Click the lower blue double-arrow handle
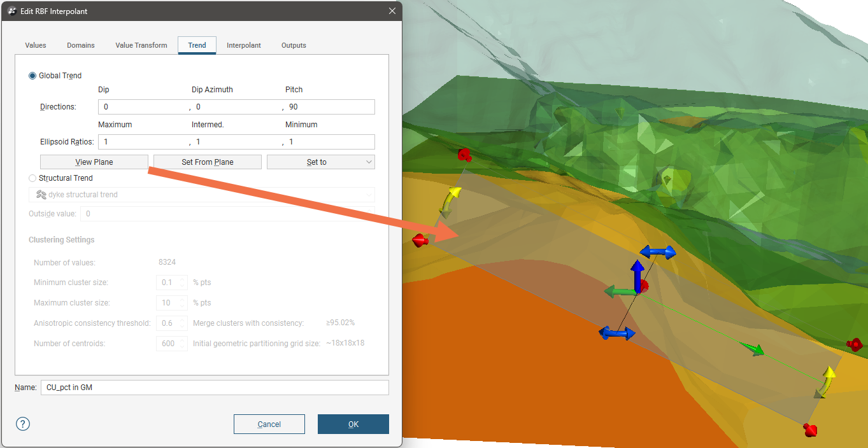Image resolution: width=868 pixels, height=448 pixels. (x=617, y=333)
